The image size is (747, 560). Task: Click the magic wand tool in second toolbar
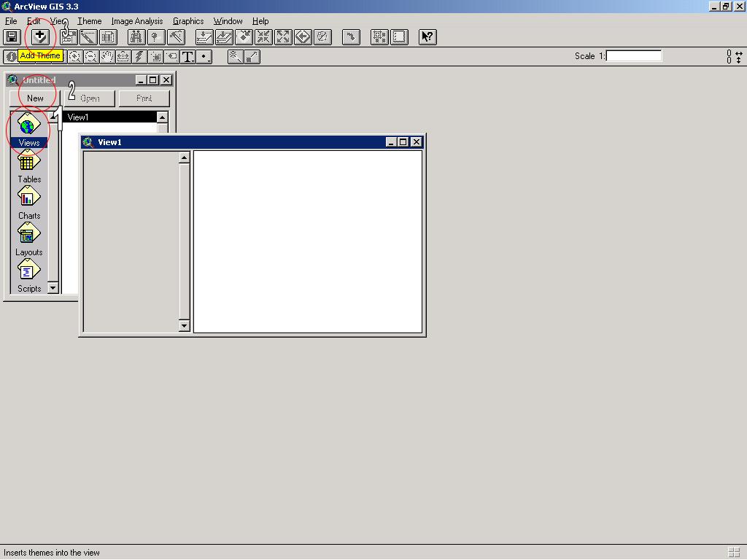point(235,57)
